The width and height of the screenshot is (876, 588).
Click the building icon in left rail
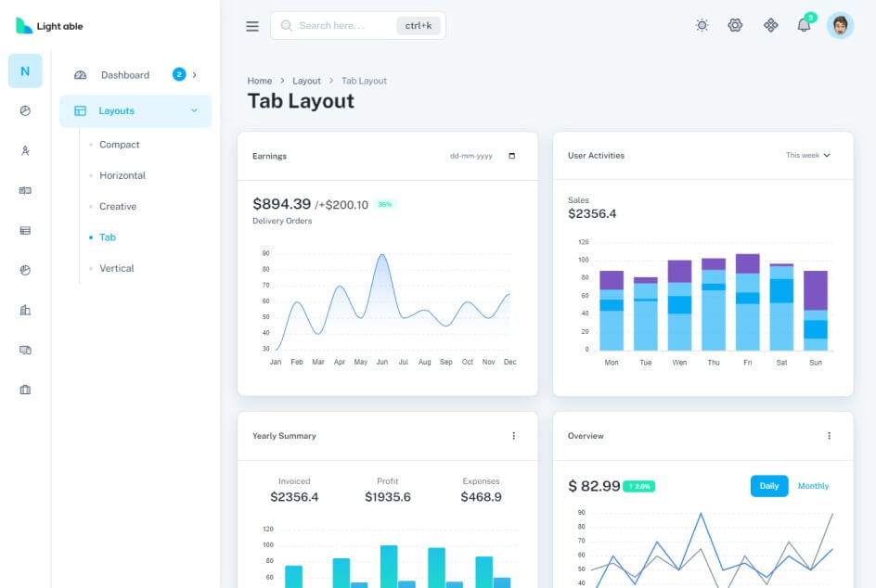coord(25,310)
